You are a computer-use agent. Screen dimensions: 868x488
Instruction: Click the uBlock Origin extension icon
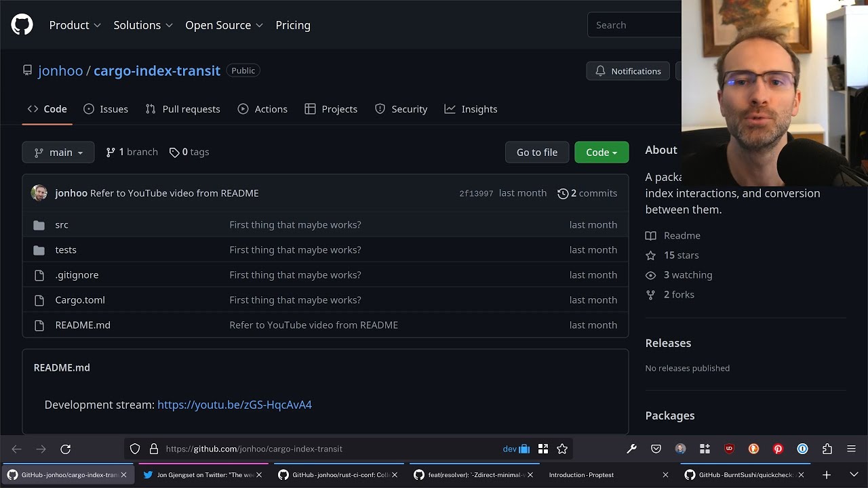[x=729, y=449]
